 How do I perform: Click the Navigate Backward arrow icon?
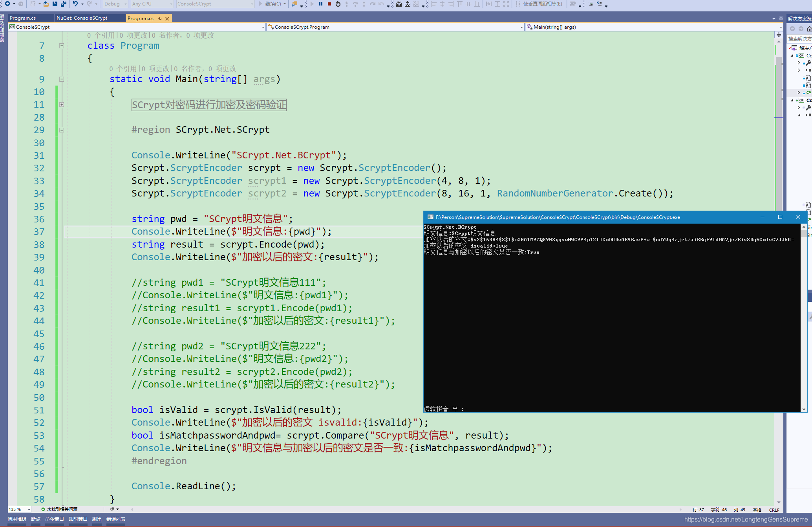[x=7, y=4]
